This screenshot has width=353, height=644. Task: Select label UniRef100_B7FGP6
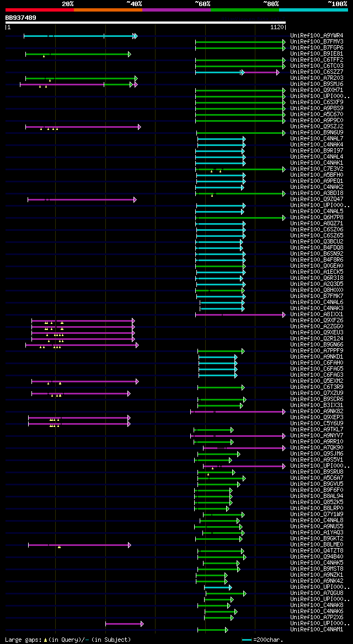pyautogui.click(x=317, y=48)
